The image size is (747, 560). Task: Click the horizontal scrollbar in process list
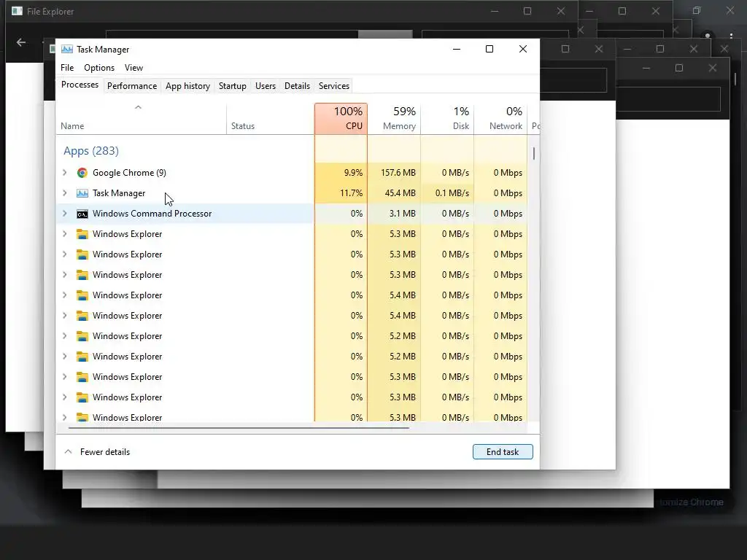(239, 427)
